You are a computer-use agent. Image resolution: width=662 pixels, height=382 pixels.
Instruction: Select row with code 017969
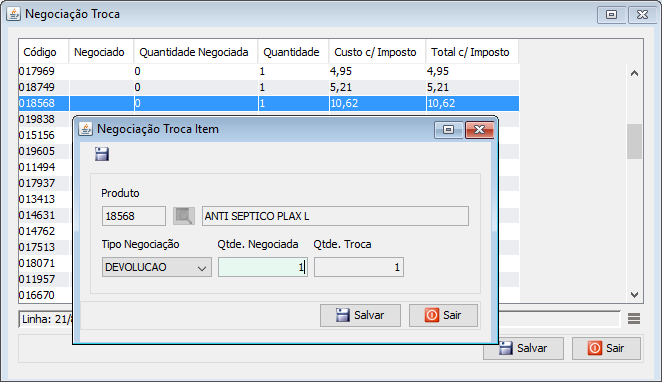pos(269,71)
